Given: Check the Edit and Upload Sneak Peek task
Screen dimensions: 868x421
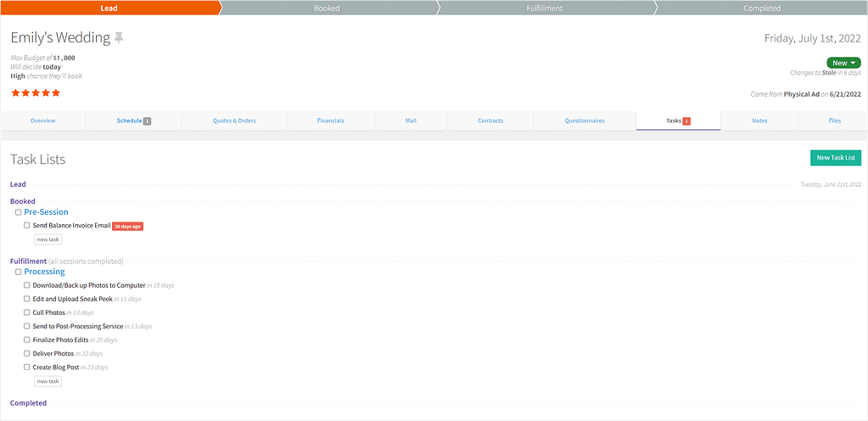Looking at the screenshot, I should click(x=26, y=299).
